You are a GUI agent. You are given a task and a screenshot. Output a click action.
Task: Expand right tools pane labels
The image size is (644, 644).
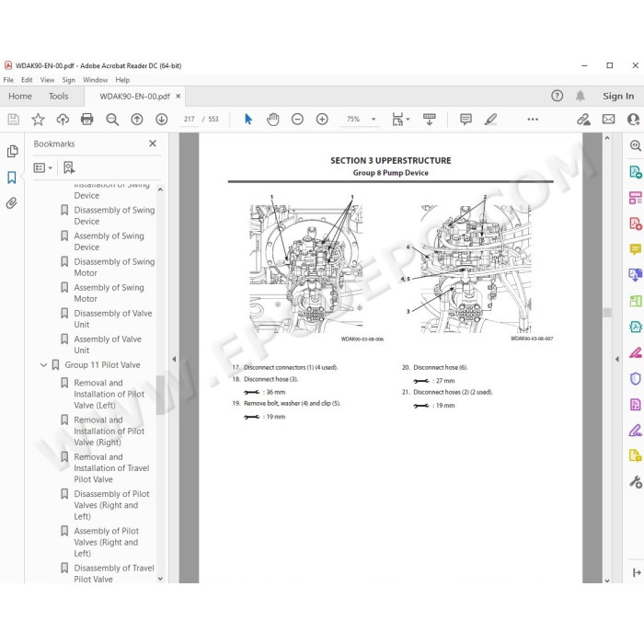pos(637,572)
